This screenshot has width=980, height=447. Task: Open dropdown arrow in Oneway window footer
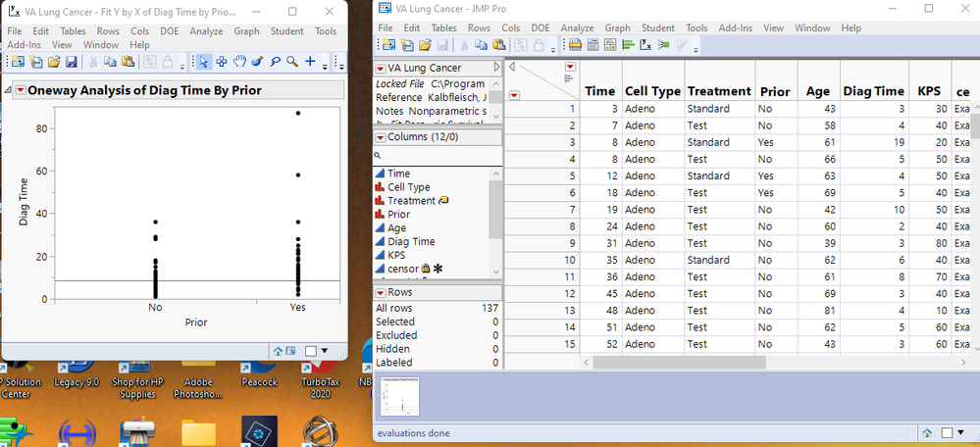pos(325,351)
